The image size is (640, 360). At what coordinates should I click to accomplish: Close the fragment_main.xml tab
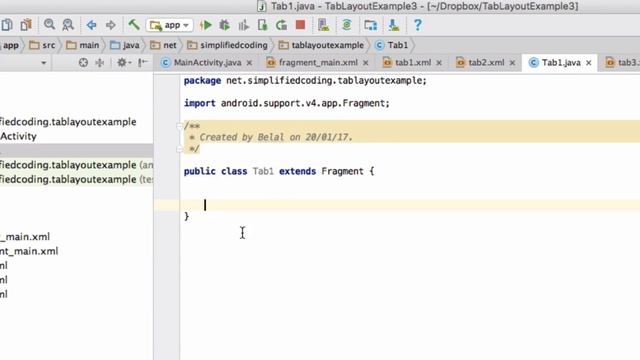[x=366, y=63]
